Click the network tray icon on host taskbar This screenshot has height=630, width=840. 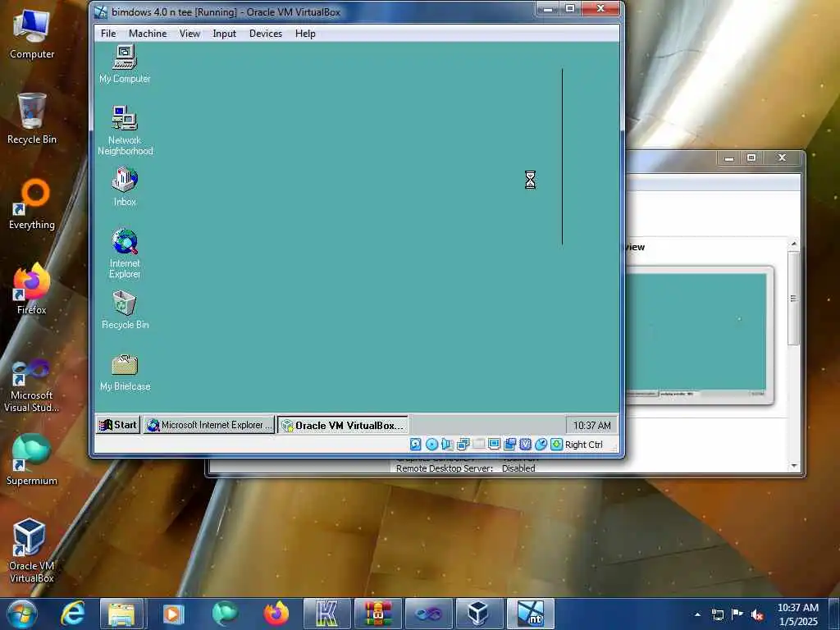click(x=717, y=614)
